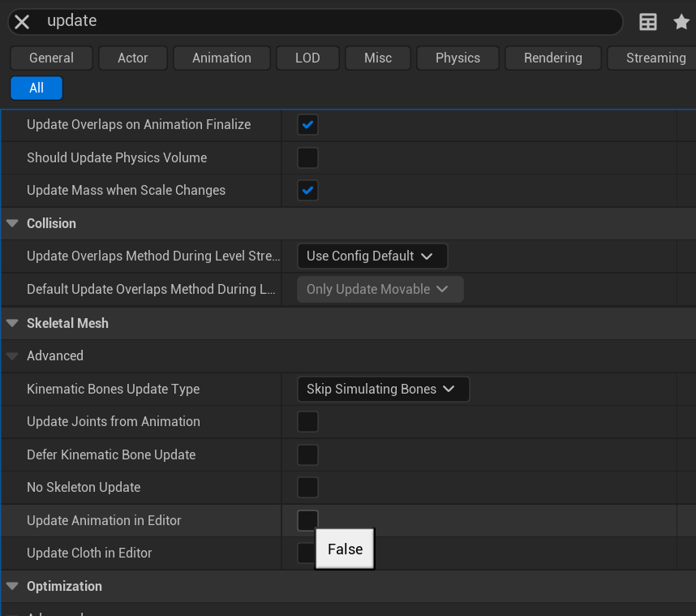Image resolution: width=696 pixels, height=616 pixels.
Task: Show the LOD category properties
Action: pyautogui.click(x=307, y=58)
